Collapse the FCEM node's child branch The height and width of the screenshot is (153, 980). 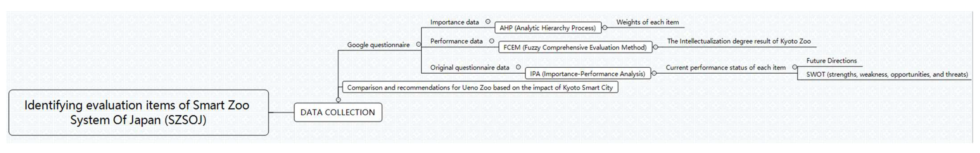point(655,47)
